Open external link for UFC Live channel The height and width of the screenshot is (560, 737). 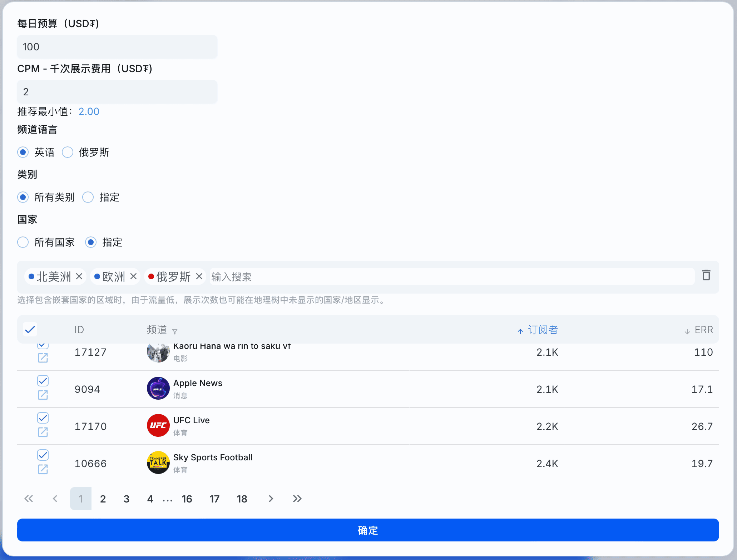pos(43,432)
